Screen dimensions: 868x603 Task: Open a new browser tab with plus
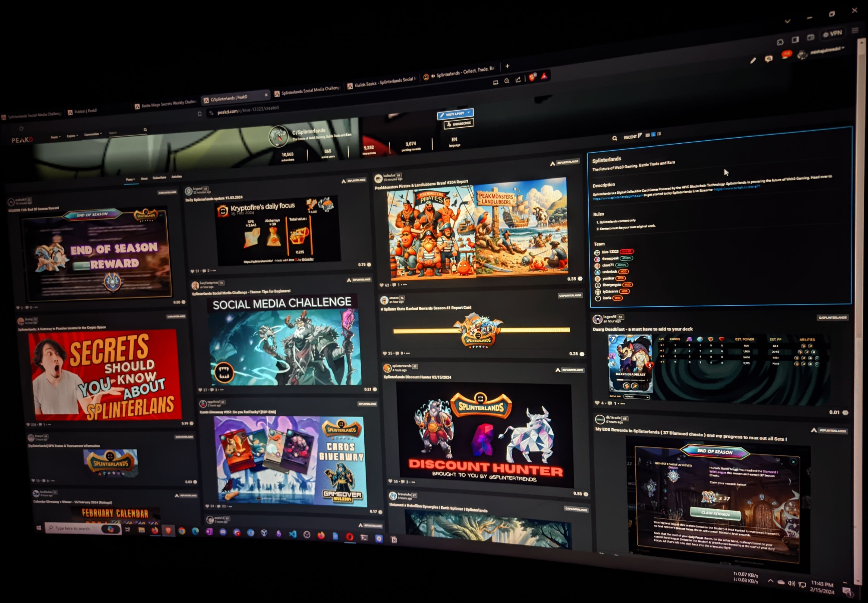507,66
